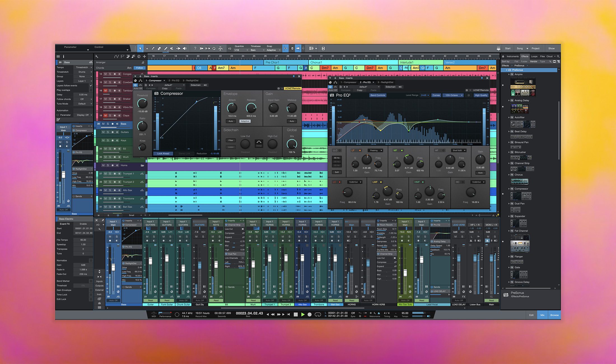Image resolution: width=616 pixels, height=364 pixels.
Task: Enable the High Quality toggle in Pro EQ
Action: 481,95
